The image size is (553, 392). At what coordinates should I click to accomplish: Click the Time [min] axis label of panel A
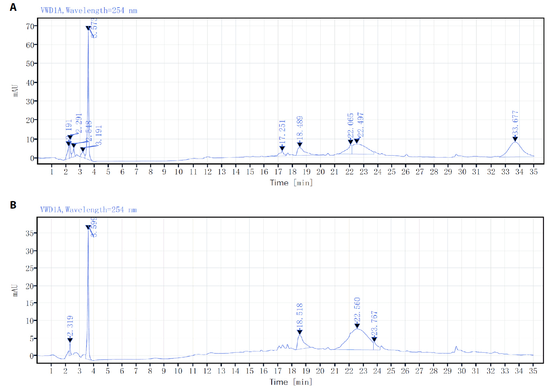[292, 183]
